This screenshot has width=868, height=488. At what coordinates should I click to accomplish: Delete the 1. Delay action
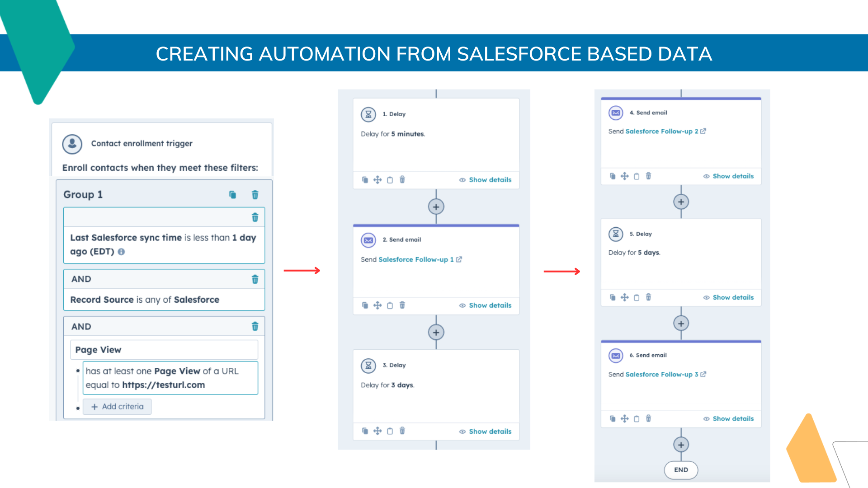pyautogui.click(x=402, y=180)
